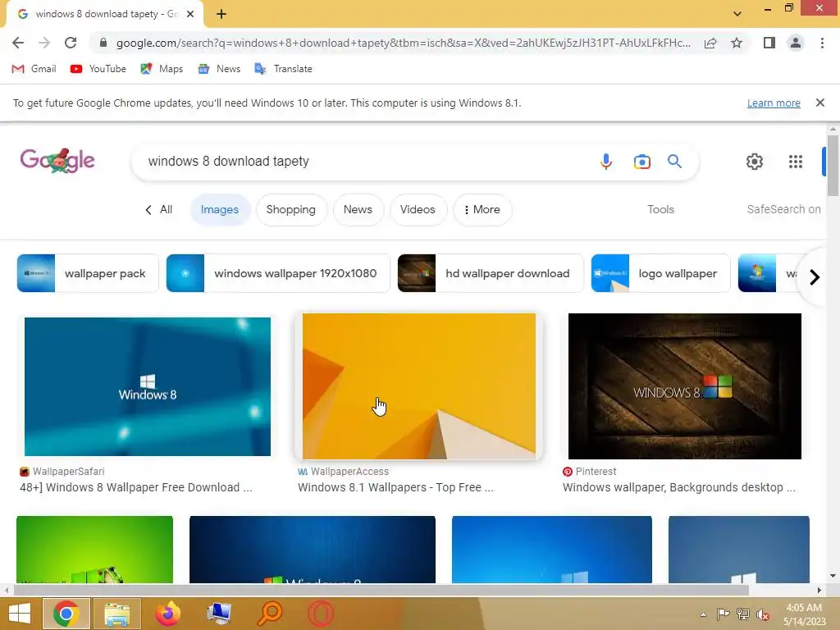Open SafeSearch on settings

click(783, 209)
